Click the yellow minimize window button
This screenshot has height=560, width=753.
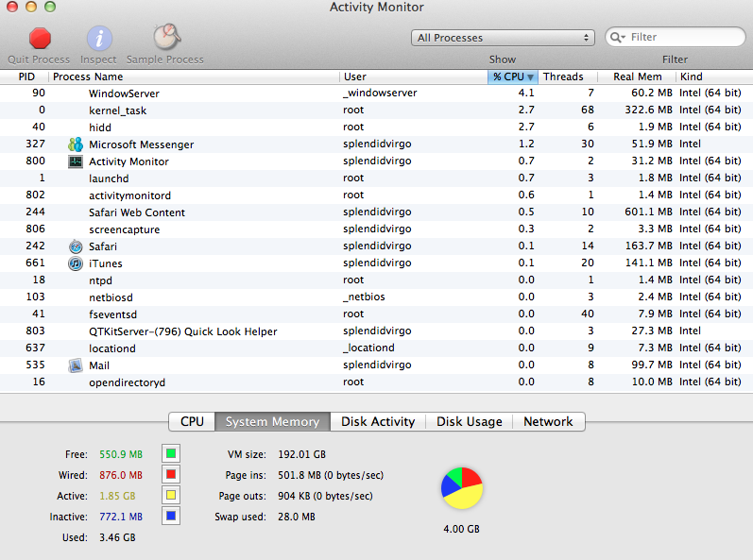pos(31,7)
